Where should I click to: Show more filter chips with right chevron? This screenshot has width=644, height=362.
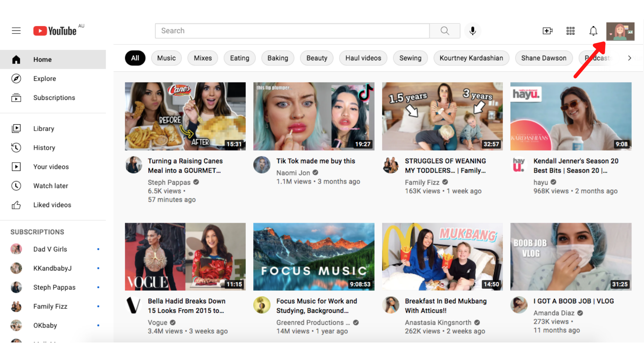(x=630, y=58)
